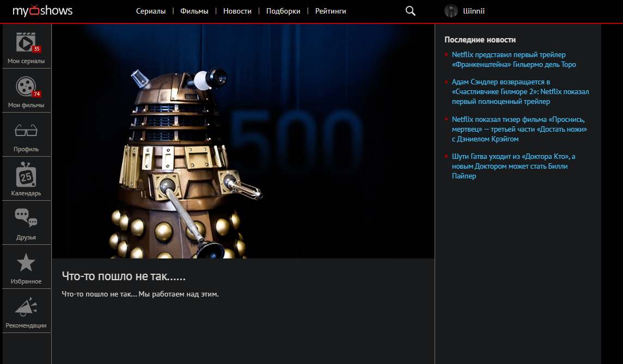Click the user avatar picture

pyautogui.click(x=451, y=11)
